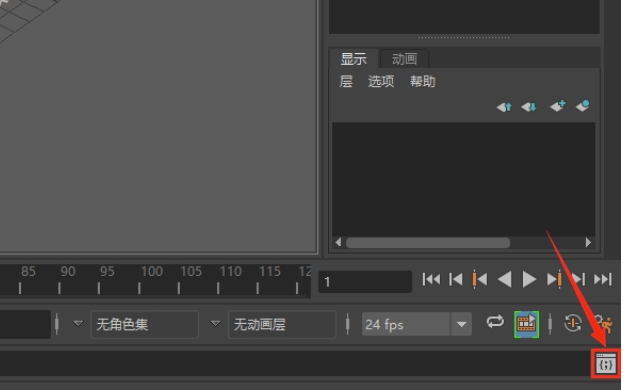Click the command line input field
Screen dimensions: 633x390
295,364
